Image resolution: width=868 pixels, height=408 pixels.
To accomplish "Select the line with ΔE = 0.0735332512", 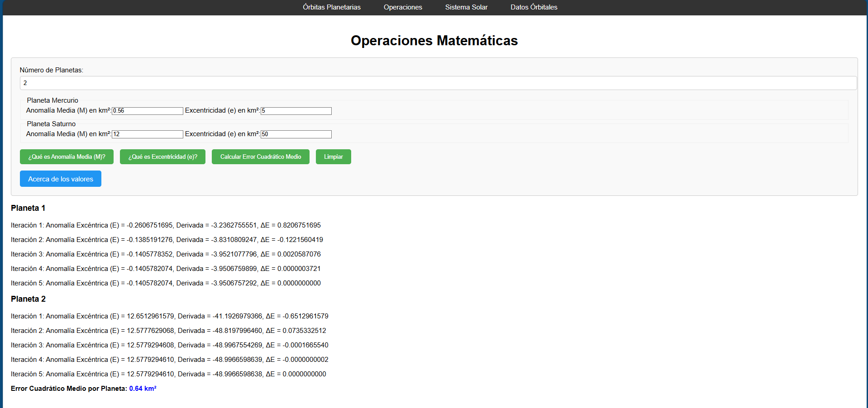I will coord(168,331).
